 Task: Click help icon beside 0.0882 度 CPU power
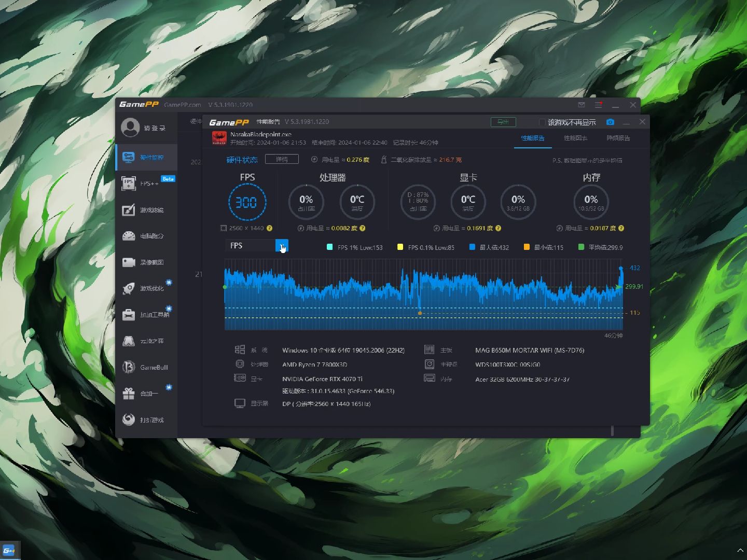coord(363,228)
